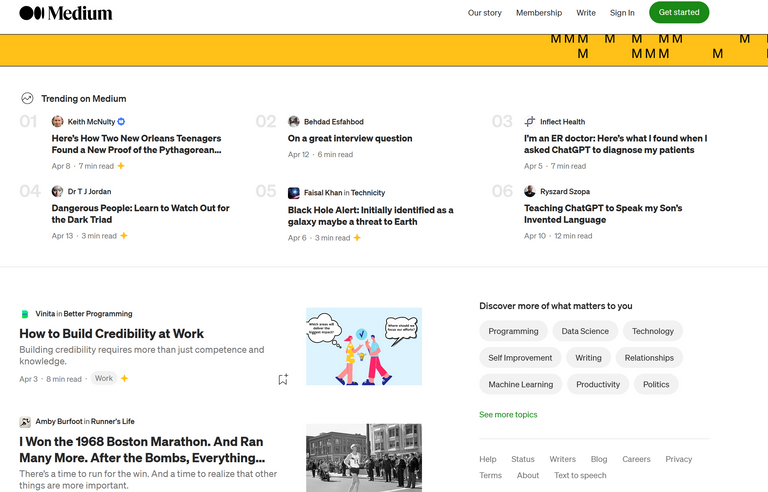768x492 pixels.
Task: Click member-only star on Pythagorean article
Action: tap(121, 166)
